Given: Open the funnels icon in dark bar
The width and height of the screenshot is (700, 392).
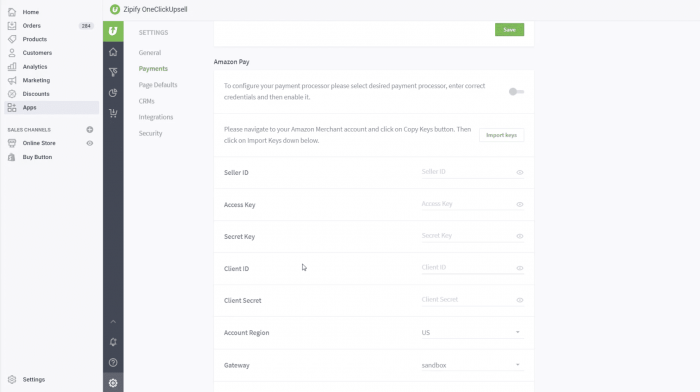Looking at the screenshot, I should coord(113,72).
